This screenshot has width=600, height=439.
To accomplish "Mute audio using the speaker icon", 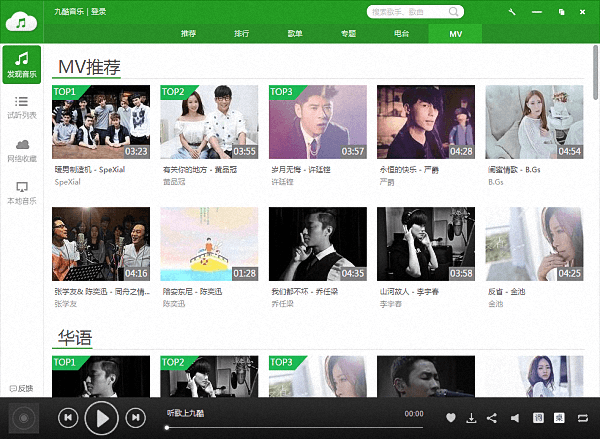I will tap(515, 418).
